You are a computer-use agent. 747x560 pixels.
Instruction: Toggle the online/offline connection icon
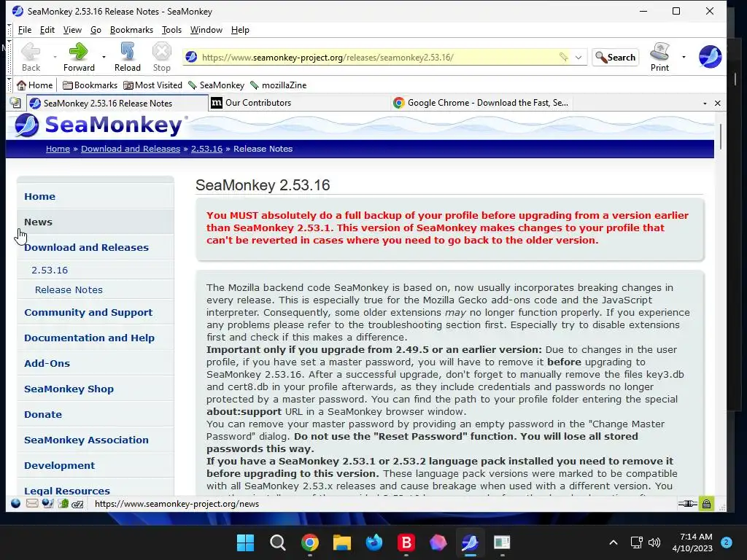coord(687,503)
